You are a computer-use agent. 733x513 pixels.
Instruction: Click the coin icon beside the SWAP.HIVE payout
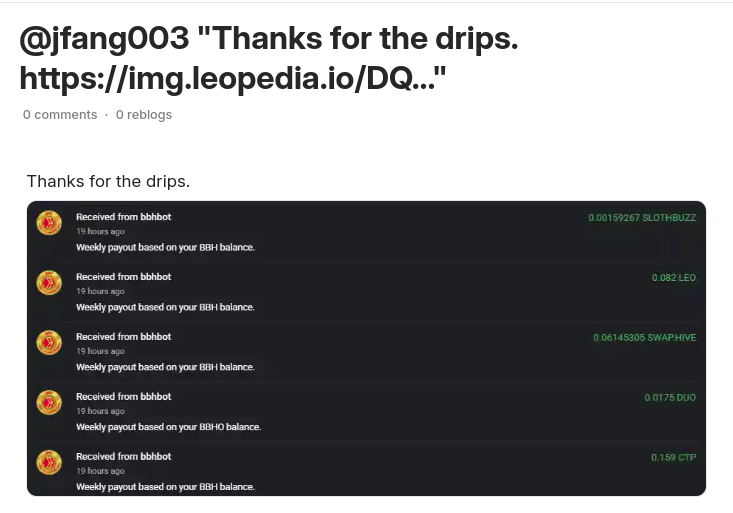point(49,342)
